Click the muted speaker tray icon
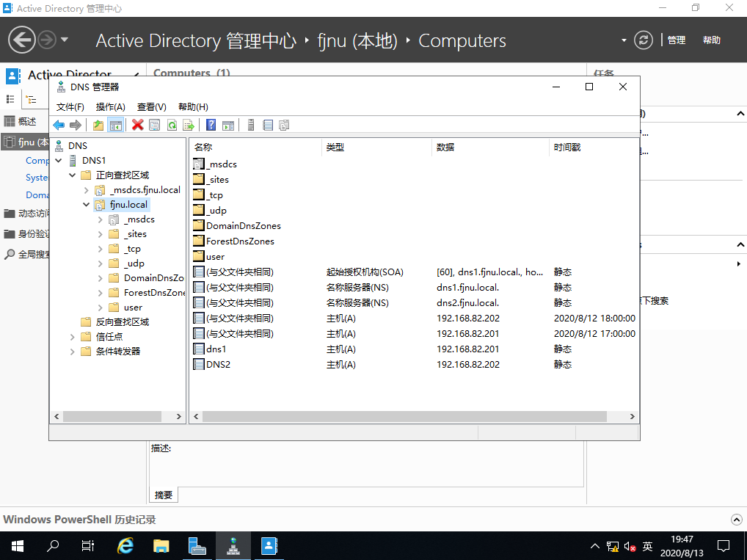Screen dimensions: 747x560 tap(630, 546)
